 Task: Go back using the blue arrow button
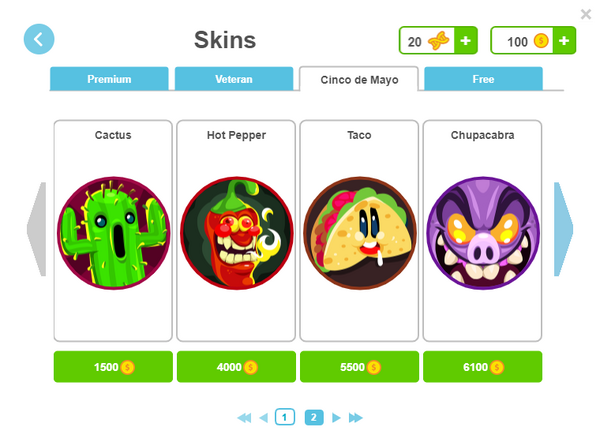coord(39,39)
